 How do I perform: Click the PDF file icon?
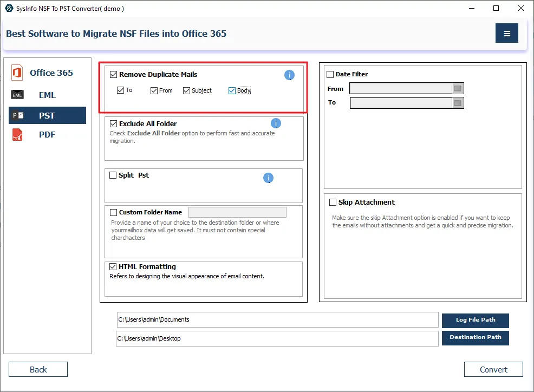tap(17, 135)
